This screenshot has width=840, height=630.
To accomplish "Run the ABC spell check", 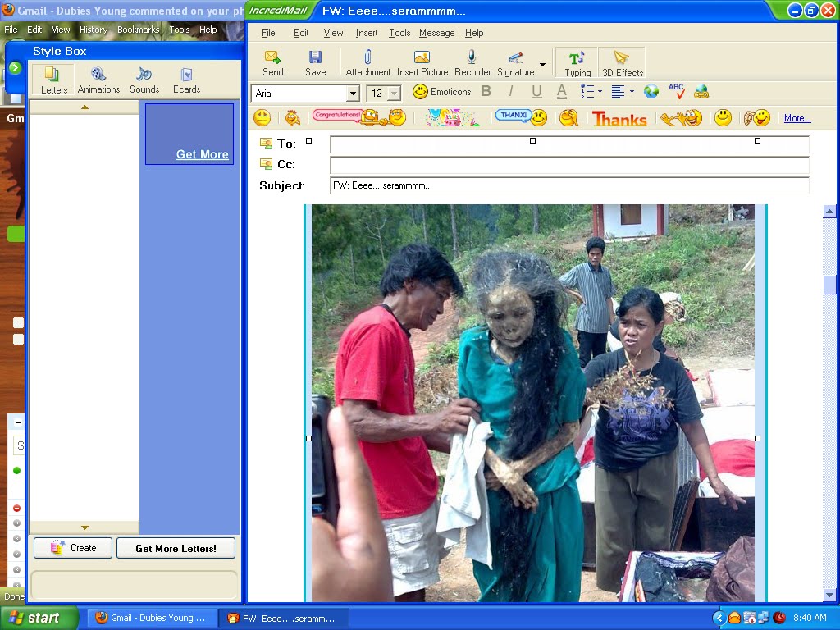I will pyautogui.click(x=676, y=92).
